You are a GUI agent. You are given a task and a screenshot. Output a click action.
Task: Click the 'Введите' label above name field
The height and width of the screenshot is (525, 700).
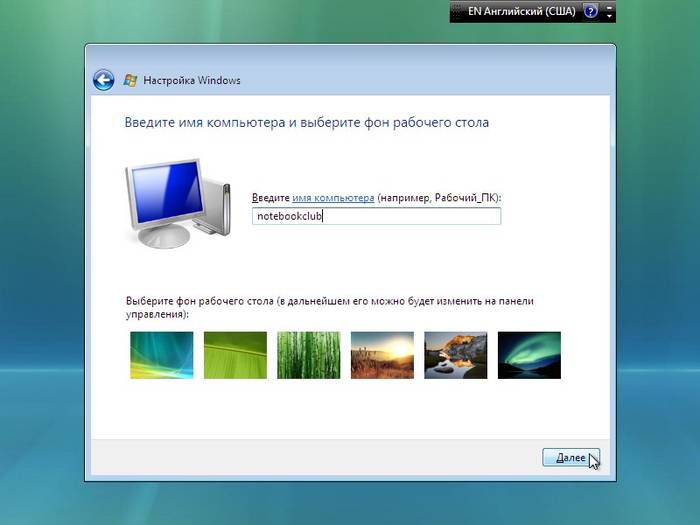[x=270, y=198]
